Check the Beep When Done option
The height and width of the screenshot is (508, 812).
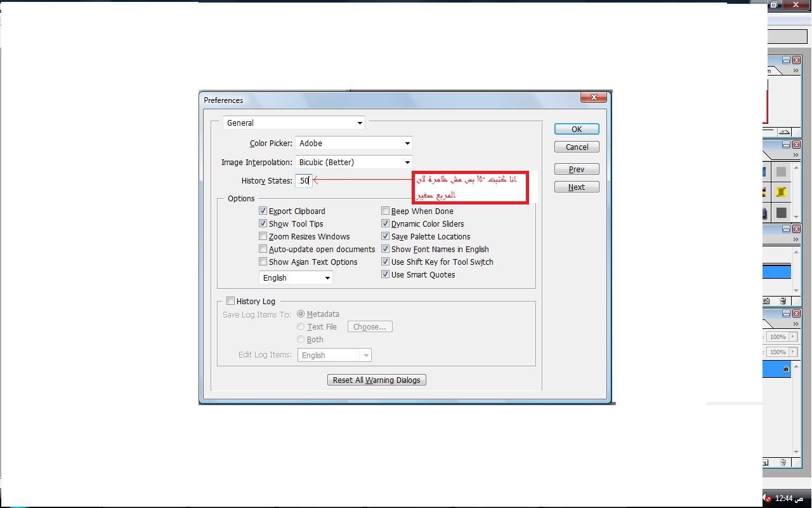click(386, 211)
